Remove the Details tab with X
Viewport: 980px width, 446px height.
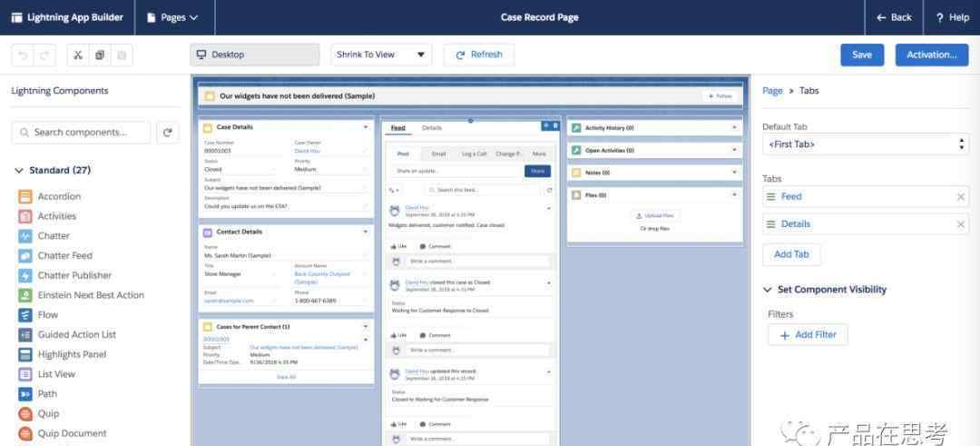click(x=961, y=224)
